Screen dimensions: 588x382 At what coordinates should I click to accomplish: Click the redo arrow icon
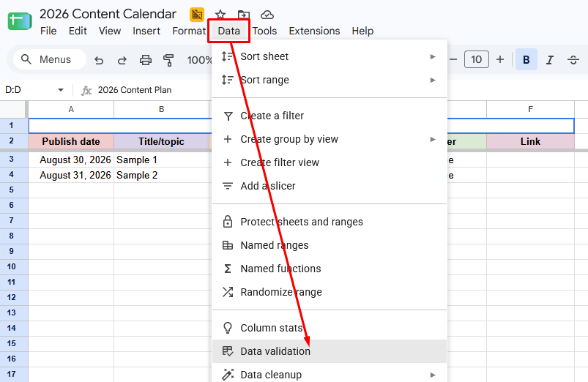(x=122, y=60)
